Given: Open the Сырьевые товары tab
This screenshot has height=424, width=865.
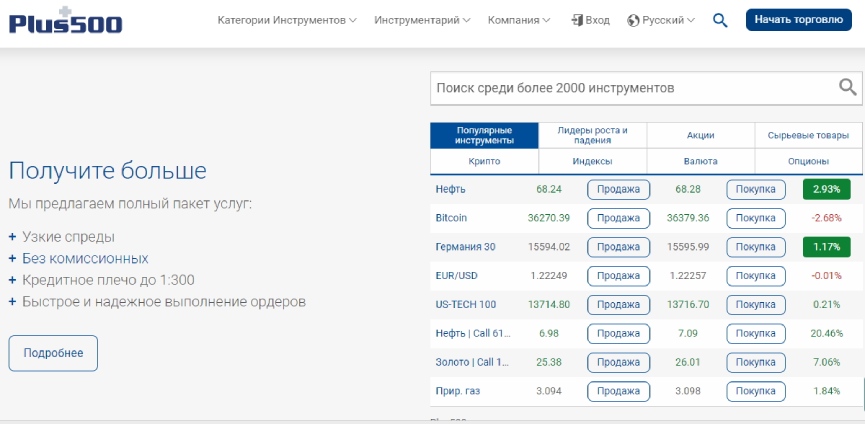Looking at the screenshot, I should (x=808, y=135).
